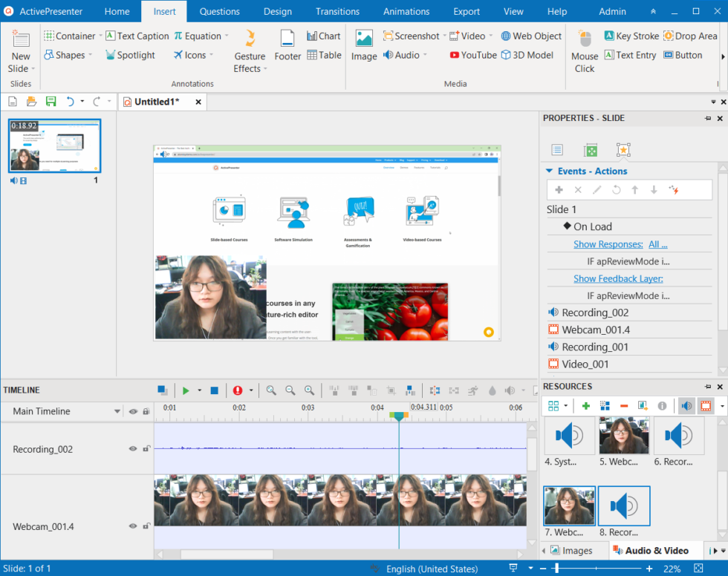728x576 pixels.
Task: Hide the Recording_002 timeline track
Action: point(133,449)
